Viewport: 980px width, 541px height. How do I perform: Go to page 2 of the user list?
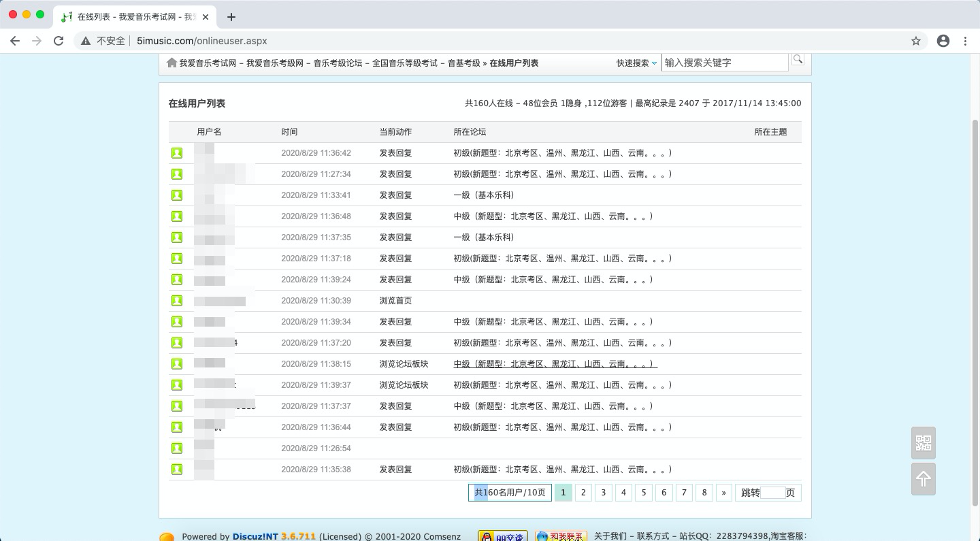[x=583, y=493]
